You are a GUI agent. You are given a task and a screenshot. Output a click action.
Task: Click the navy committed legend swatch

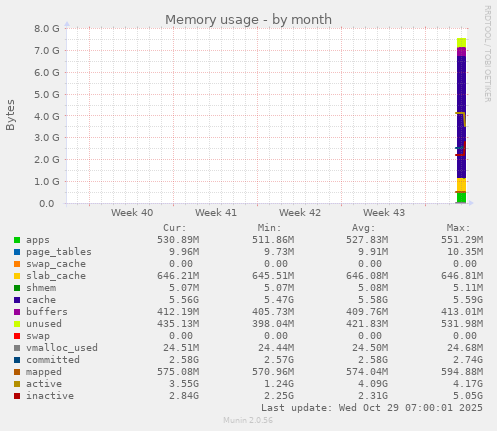pos(17,360)
